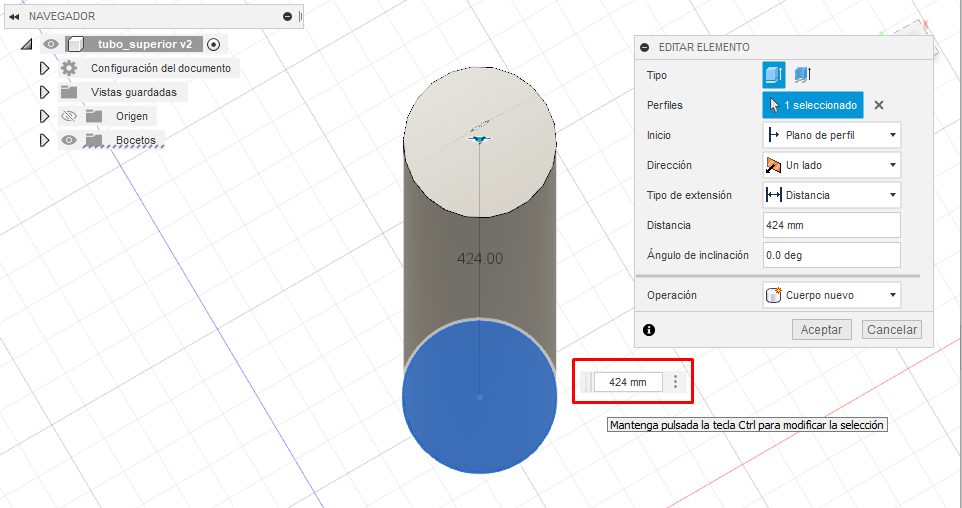Select the Bocetos tree item
The height and width of the screenshot is (508, 962).
pyautogui.click(x=136, y=140)
